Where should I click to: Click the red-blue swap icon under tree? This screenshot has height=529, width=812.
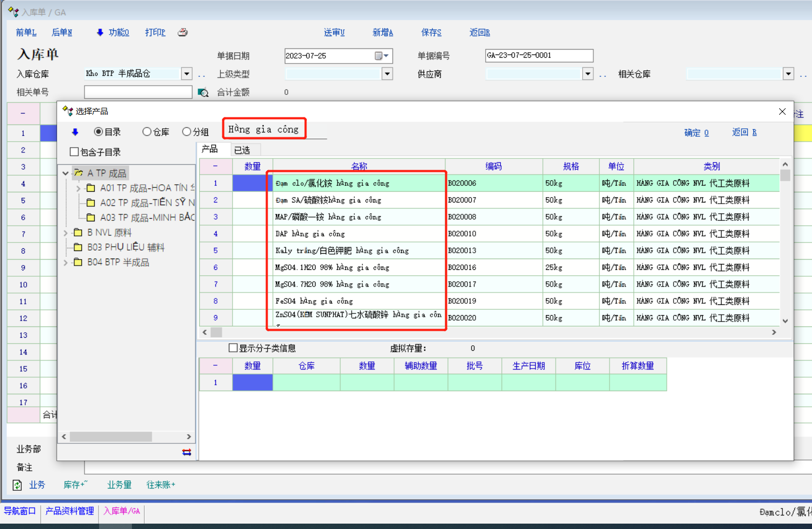point(187,452)
